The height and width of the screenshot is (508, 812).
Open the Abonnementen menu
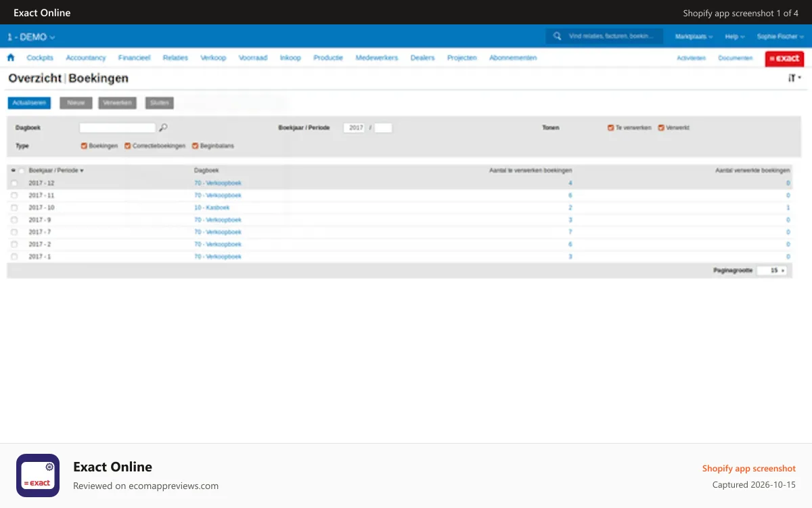coord(513,58)
